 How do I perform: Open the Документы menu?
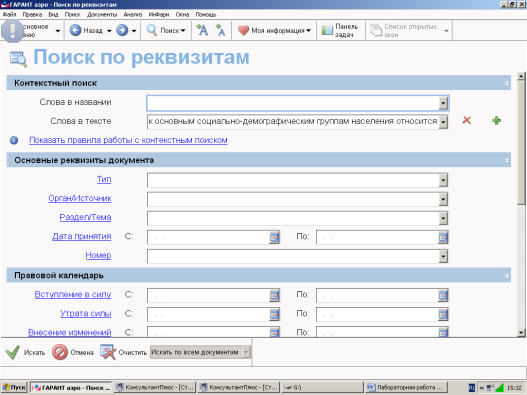(102, 14)
